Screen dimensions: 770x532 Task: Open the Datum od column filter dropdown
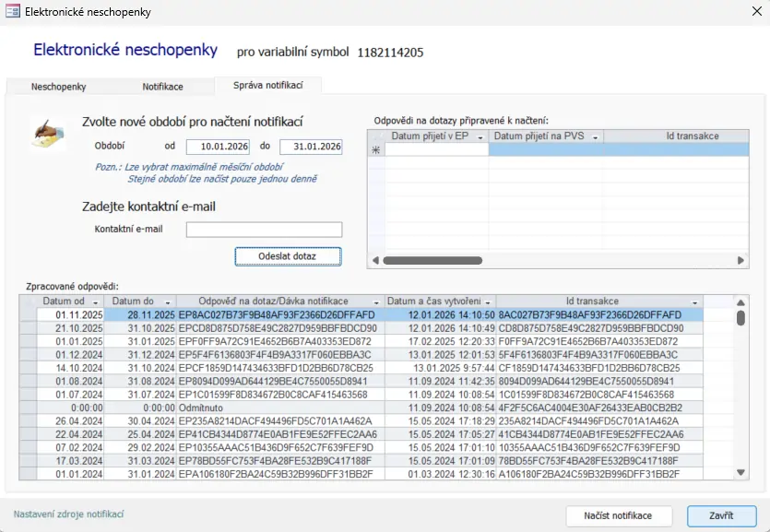[x=95, y=302]
